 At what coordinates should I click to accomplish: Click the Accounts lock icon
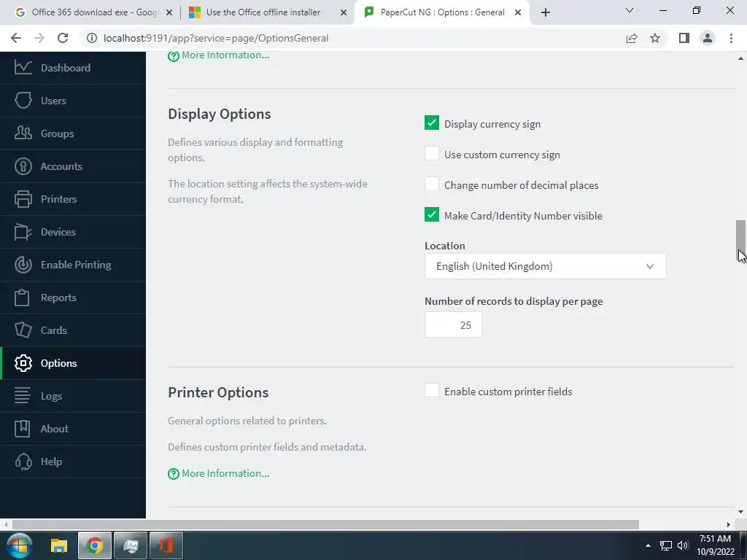point(23,166)
